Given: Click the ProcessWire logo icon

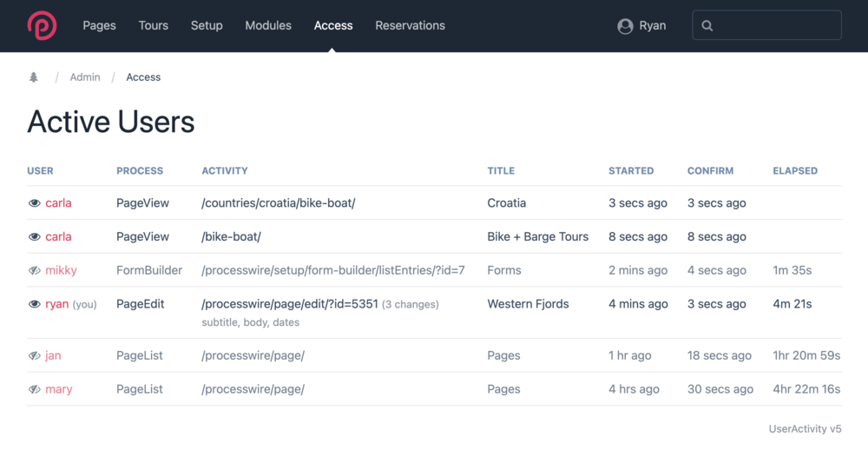Looking at the screenshot, I should [42, 25].
